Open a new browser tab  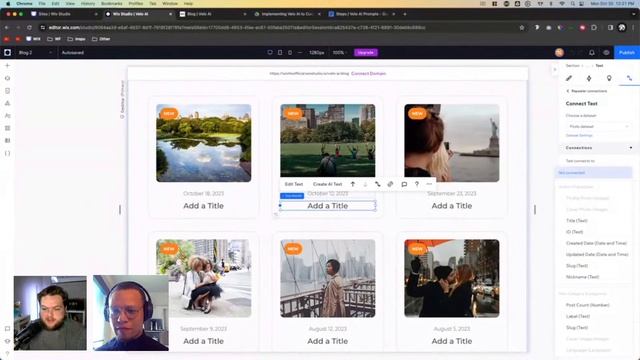[405, 14]
